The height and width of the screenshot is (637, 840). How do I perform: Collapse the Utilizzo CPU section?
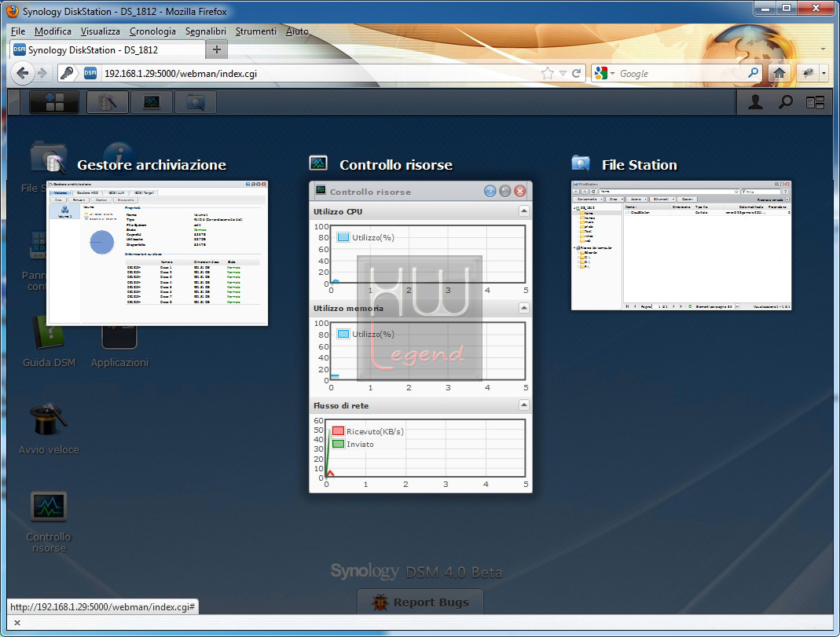(524, 211)
